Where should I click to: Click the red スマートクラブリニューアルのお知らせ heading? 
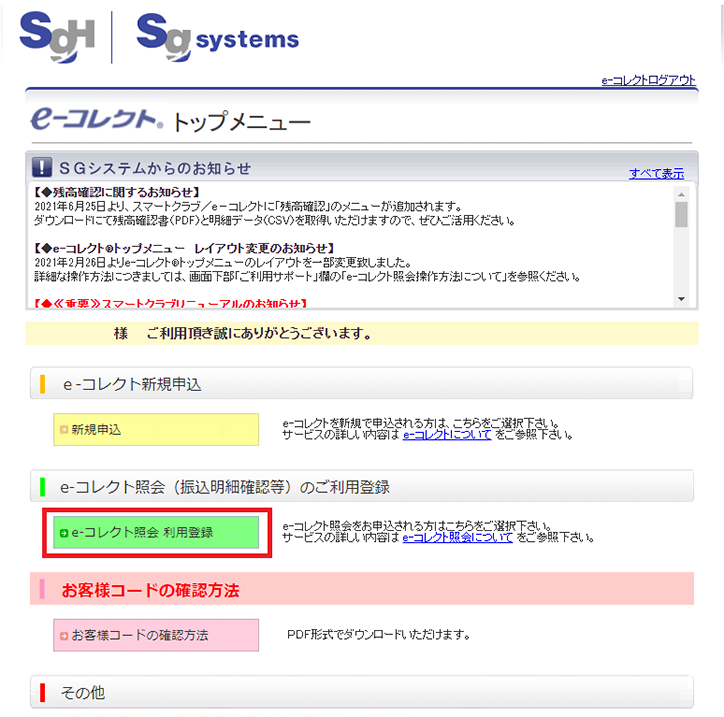click(x=170, y=303)
